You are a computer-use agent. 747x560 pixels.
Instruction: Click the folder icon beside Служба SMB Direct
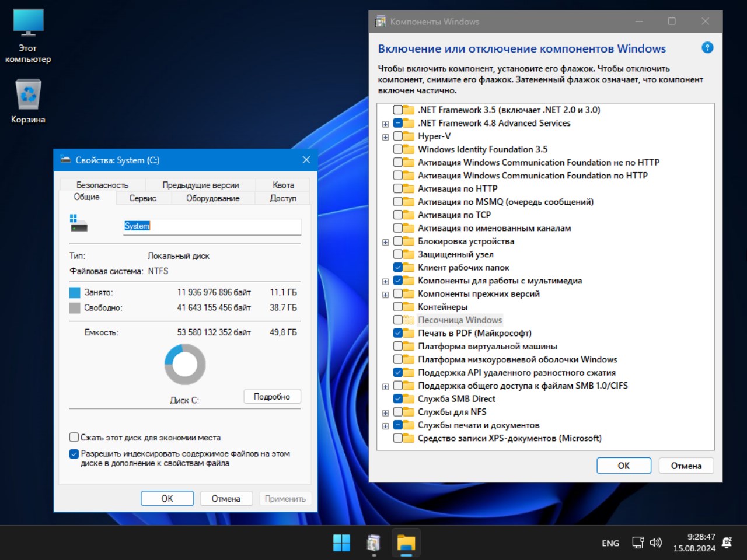pos(409,398)
